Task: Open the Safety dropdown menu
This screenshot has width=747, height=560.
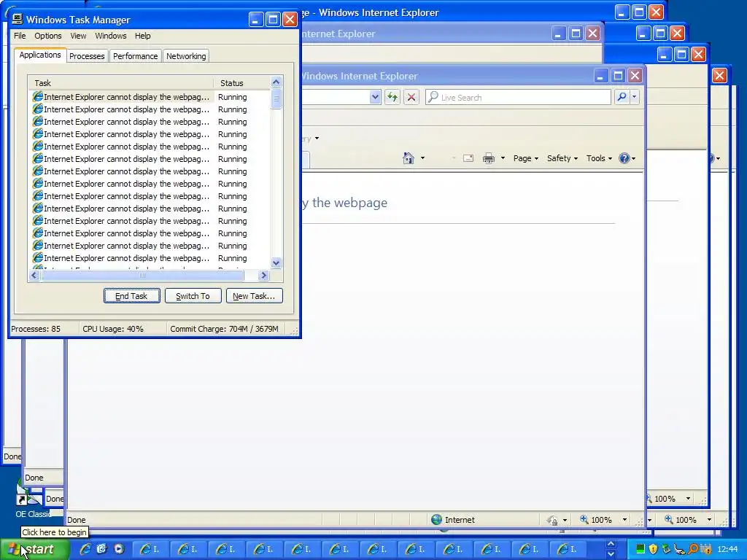Action: pyautogui.click(x=562, y=158)
